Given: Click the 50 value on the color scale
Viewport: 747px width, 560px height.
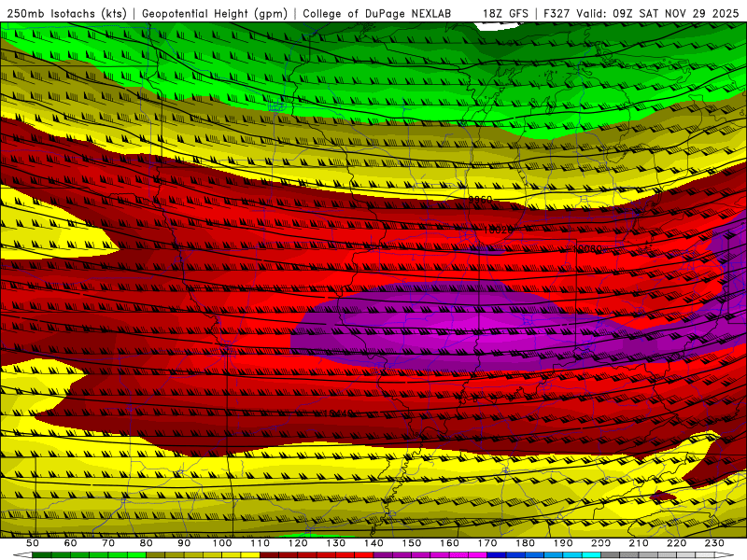Looking at the screenshot, I should coord(33,543).
